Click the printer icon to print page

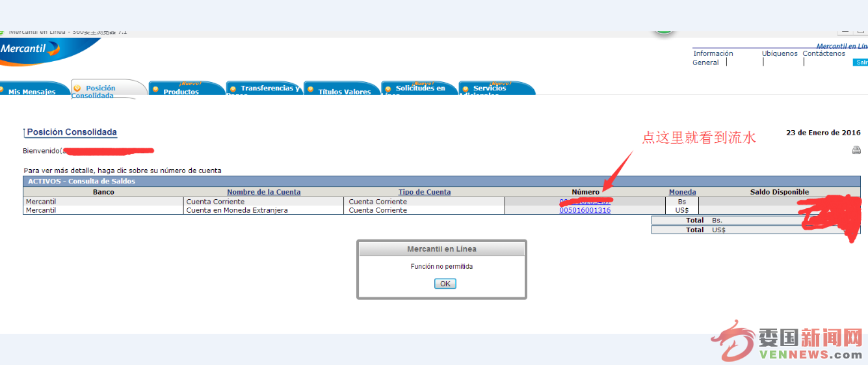point(856,150)
